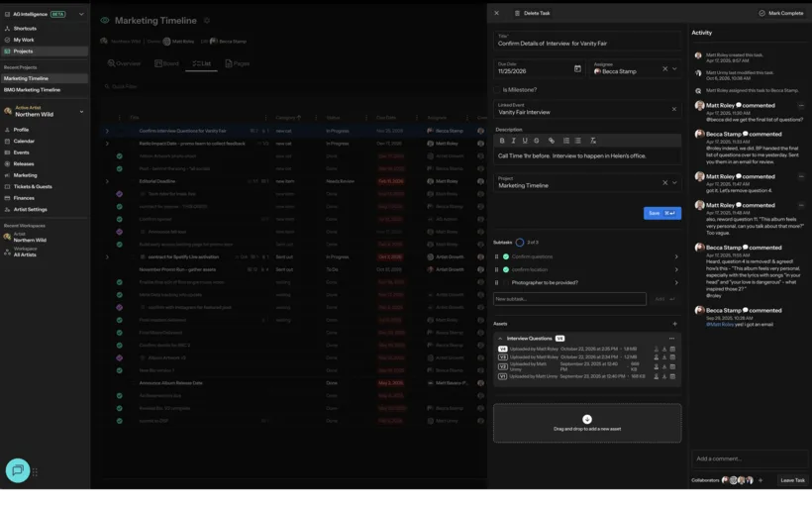812x508 pixels.
Task: Open options for Matt Roley's first comment
Action: 801,106
